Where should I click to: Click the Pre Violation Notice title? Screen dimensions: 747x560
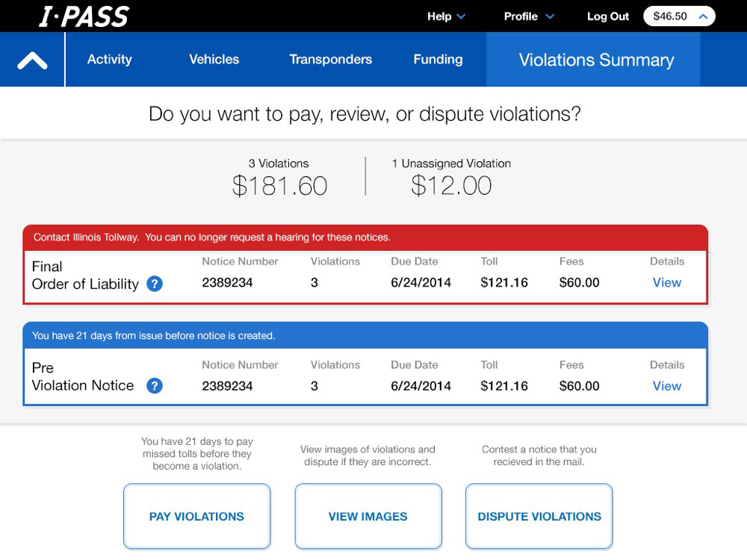coord(83,376)
